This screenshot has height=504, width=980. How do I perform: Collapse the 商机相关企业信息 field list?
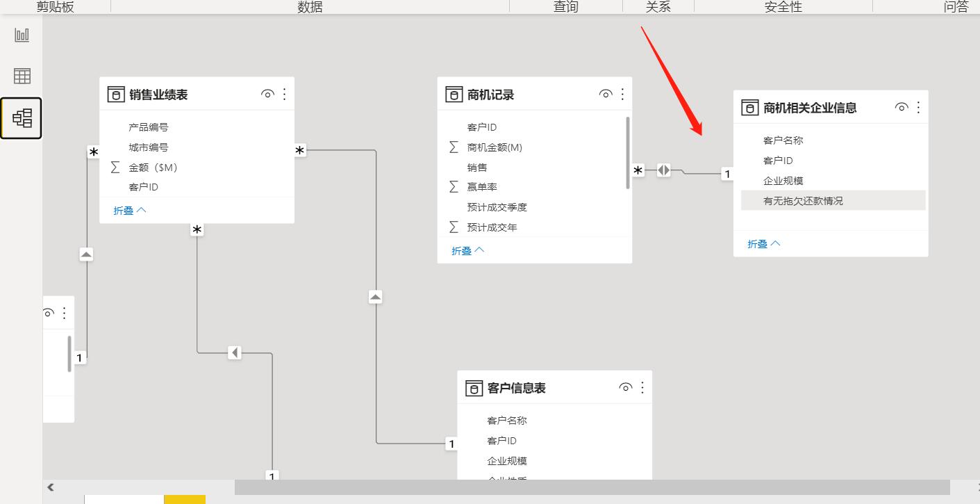764,244
